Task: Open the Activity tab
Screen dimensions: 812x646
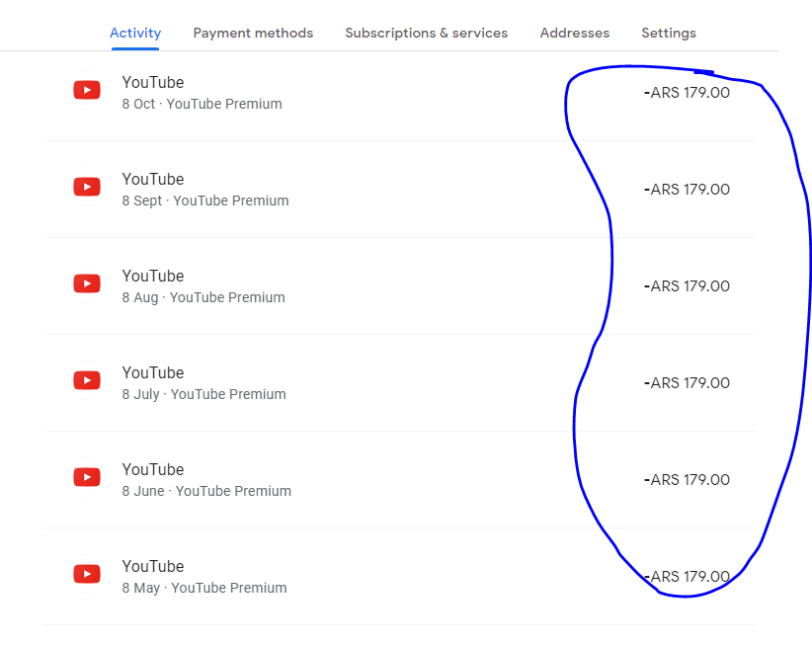Action: point(135,34)
